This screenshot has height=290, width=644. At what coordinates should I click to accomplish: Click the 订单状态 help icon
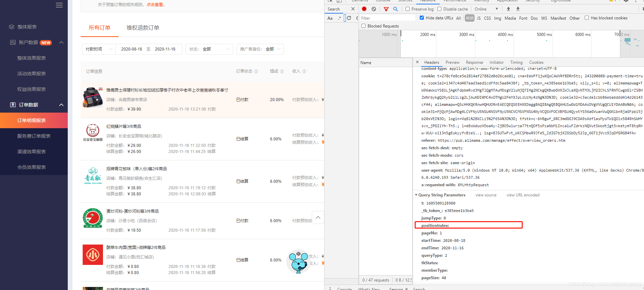pyautogui.click(x=256, y=71)
